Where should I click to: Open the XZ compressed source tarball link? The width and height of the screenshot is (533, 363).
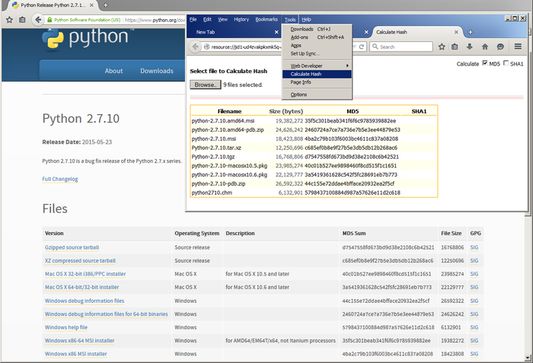click(80, 261)
